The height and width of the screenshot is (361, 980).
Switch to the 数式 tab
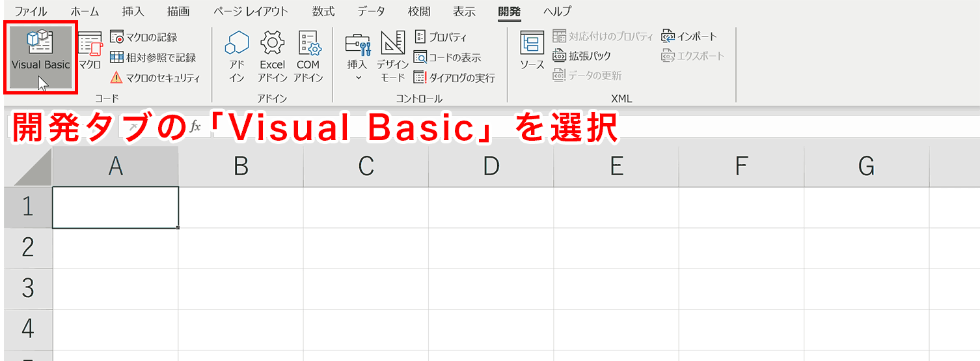pos(323,11)
